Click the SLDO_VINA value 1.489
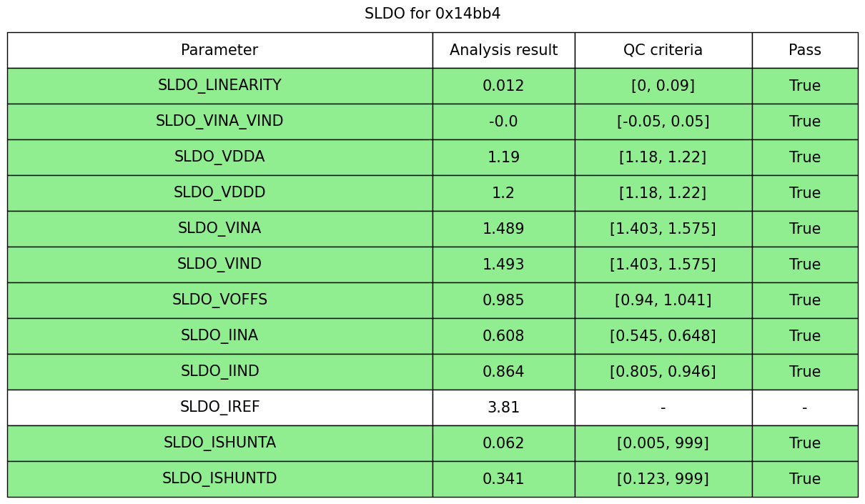Screen dimensions: 865x504 tap(503, 229)
